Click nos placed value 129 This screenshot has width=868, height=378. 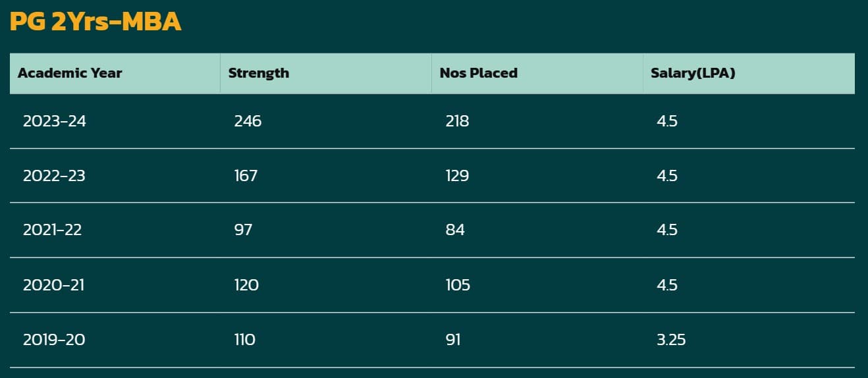(x=457, y=176)
